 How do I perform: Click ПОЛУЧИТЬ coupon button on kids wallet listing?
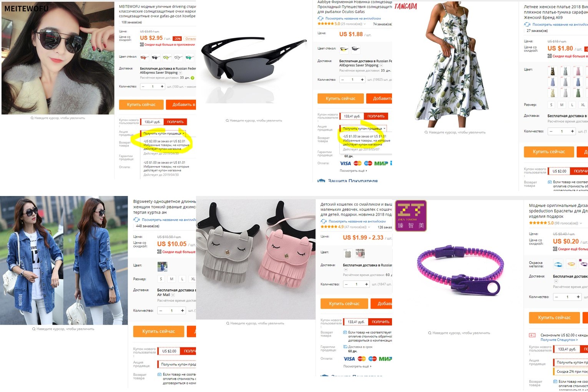coord(380,322)
